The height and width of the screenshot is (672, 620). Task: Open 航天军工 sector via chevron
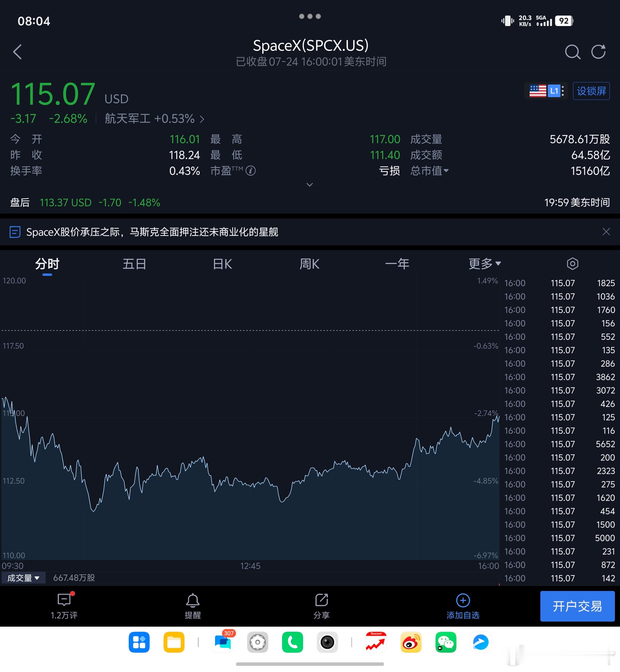click(x=202, y=119)
